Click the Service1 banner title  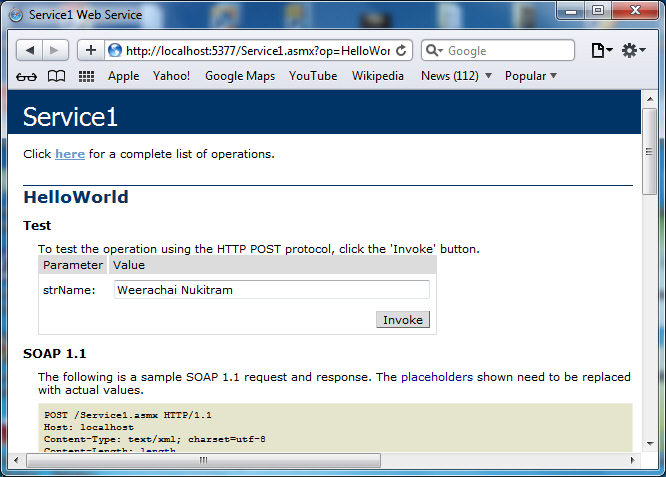click(x=70, y=117)
